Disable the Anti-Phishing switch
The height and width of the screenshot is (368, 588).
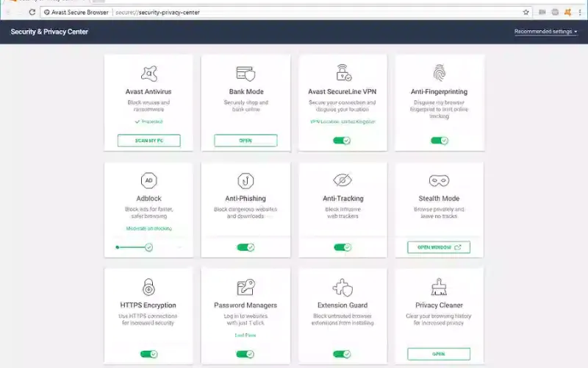click(245, 247)
